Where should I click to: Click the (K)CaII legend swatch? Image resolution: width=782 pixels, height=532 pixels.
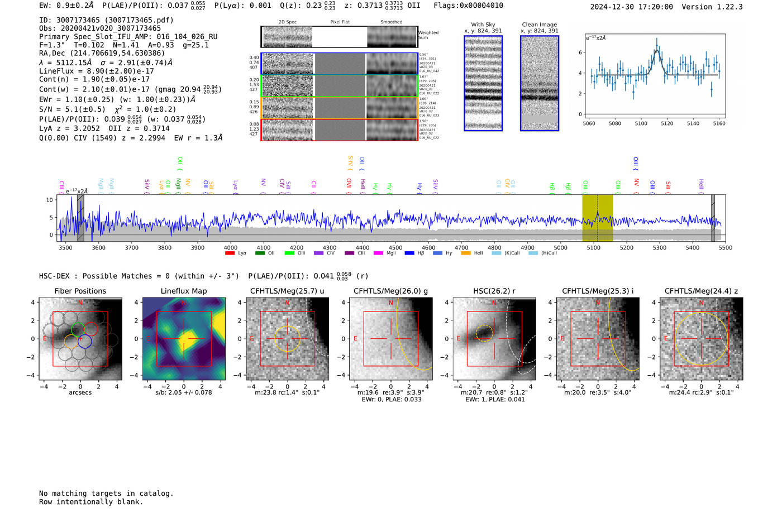tap(497, 253)
